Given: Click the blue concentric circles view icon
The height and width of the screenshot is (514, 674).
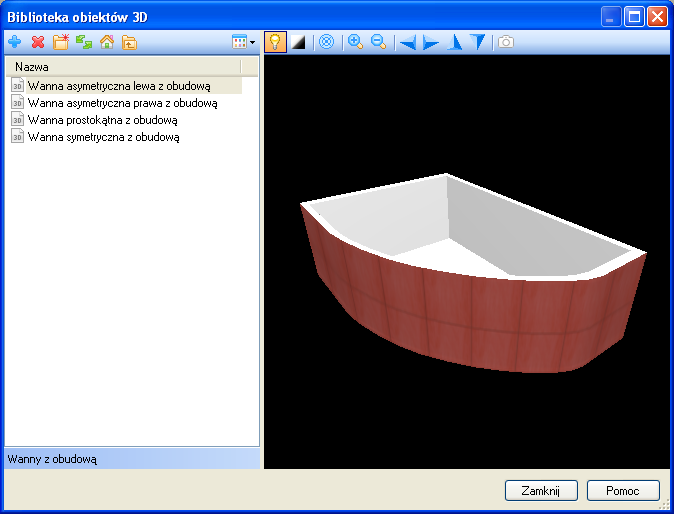Looking at the screenshot, I should 326,42.
